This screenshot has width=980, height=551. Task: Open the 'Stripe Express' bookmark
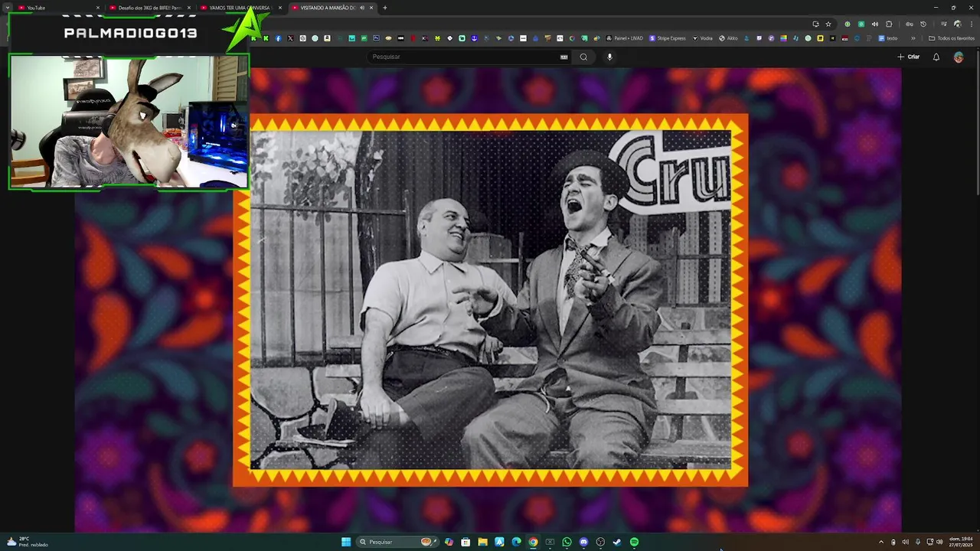(x=668, y=38)
